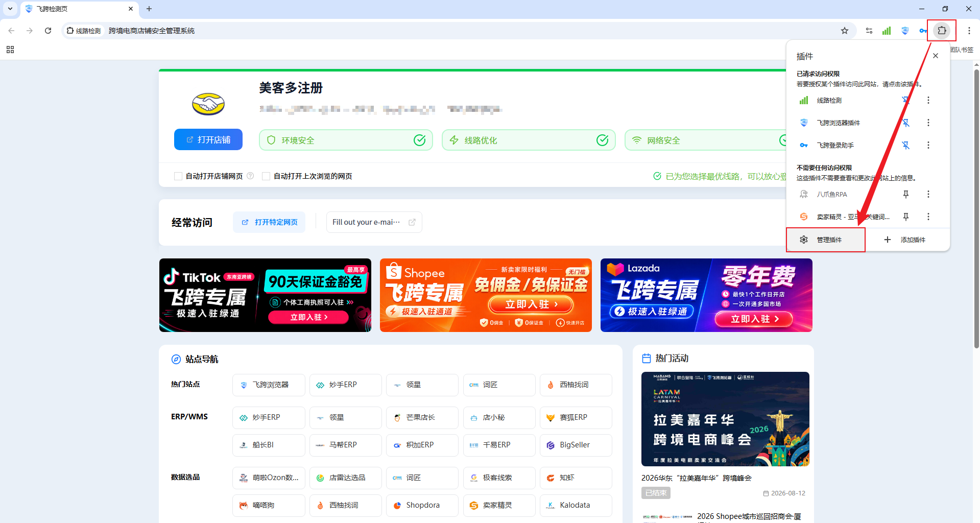
Task: Open 千易ERP site link
Action: click(x=499, y=445)
